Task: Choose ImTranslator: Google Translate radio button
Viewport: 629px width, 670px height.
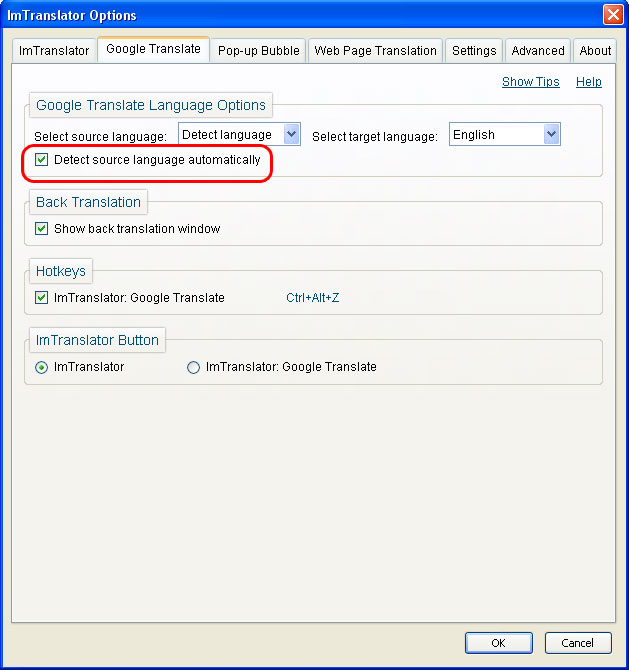Action: [x=194, y=367]
